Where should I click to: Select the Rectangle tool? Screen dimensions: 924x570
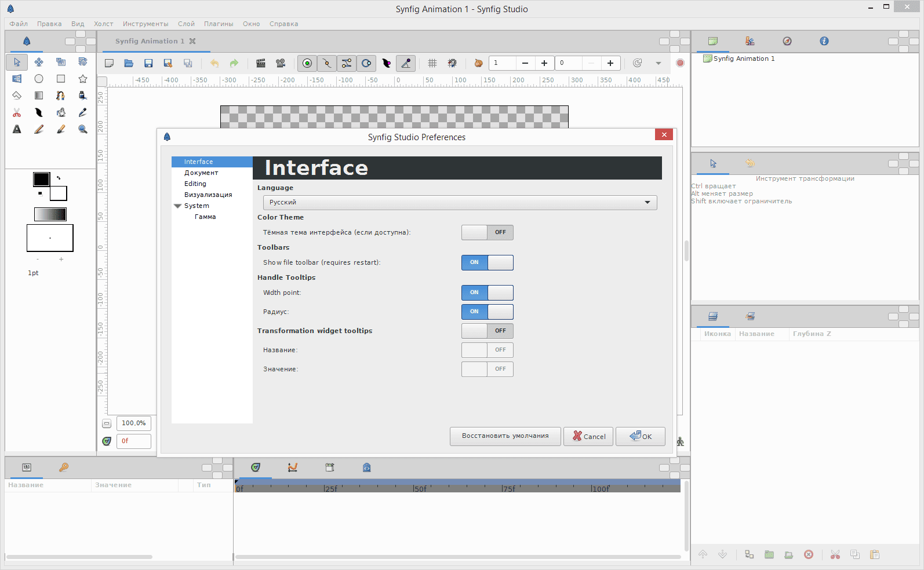tap(61, 79)
